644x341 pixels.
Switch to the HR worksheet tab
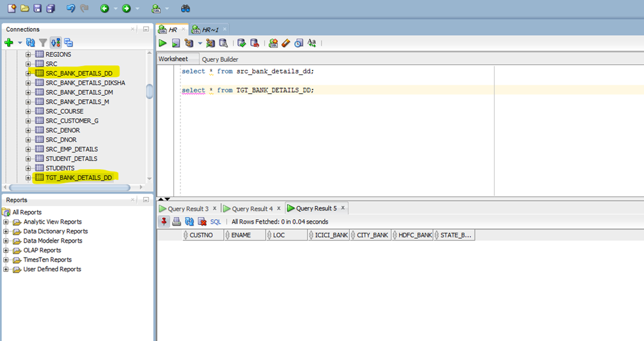172,29
